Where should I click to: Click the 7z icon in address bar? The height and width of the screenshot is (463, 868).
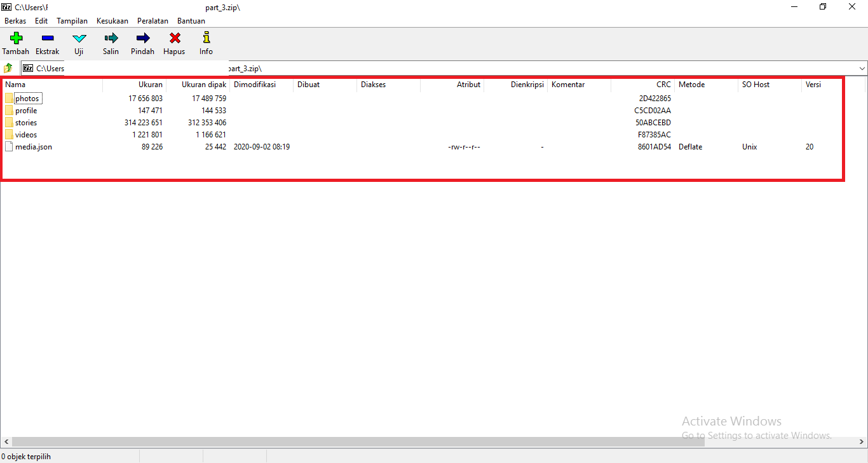(x=28, y=68)
